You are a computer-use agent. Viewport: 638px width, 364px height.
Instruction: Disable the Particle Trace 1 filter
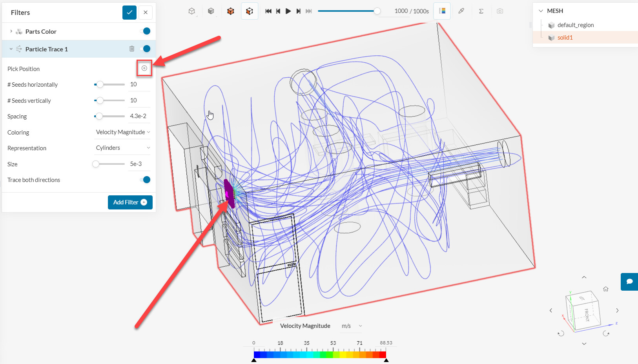point(146,49)
